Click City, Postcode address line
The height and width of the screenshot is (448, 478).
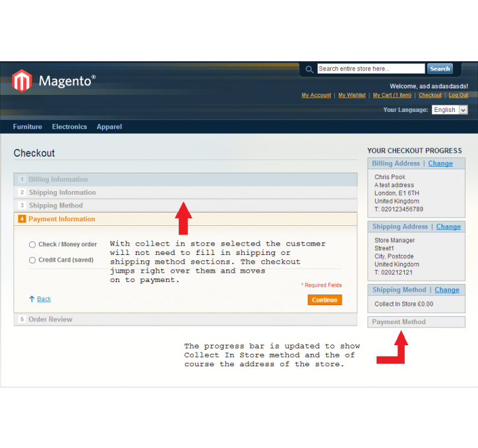click(394, 256)
